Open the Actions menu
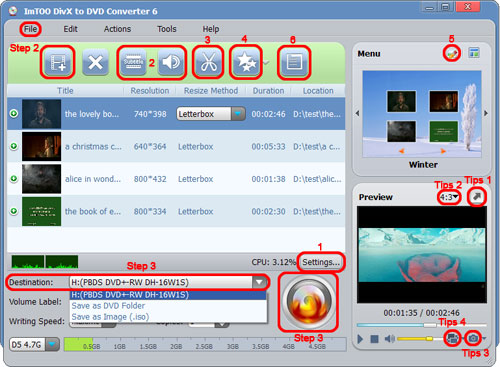500x367 pixels. click(117, 29)
